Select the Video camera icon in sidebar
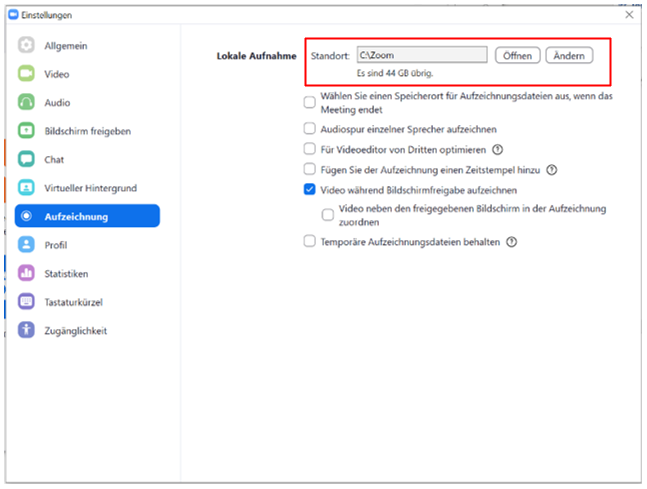Viewport: 647px width, 489px height. coord(26,73)
